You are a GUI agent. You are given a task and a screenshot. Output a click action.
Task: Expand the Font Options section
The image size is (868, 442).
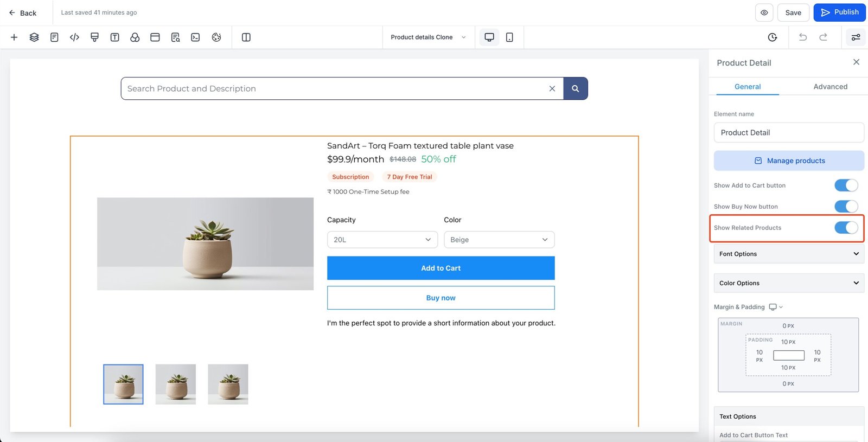click(788, 254)
